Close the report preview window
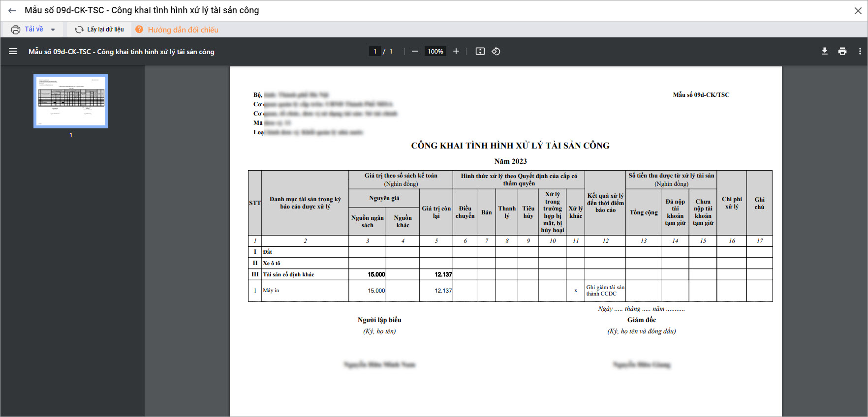Screen dimensions: 868x417 [x=858, y=10]
